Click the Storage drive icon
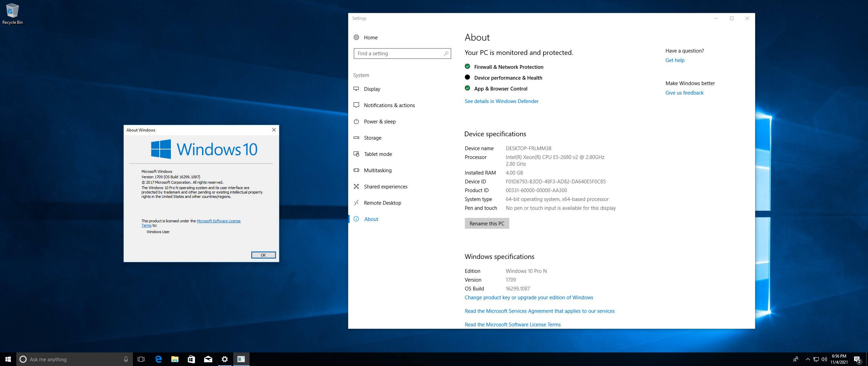Image resolution: width=868 pixels, height=366 pixels. click(x=356, y=138)
